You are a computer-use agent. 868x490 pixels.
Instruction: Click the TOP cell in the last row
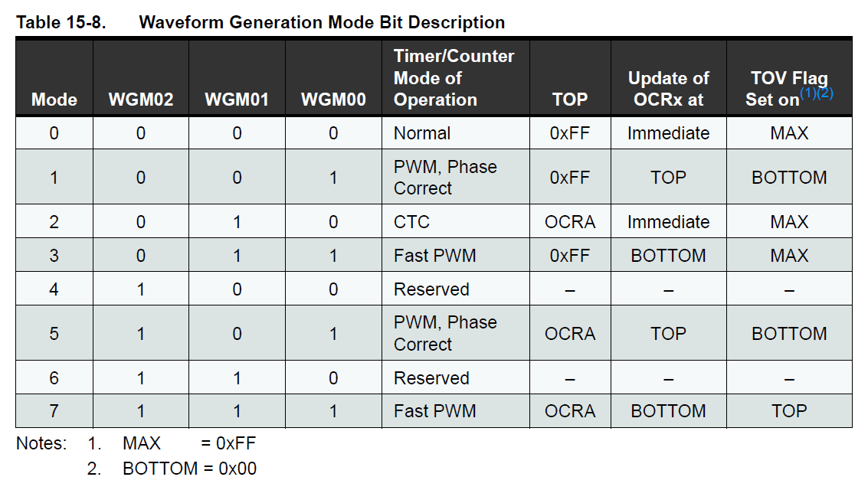(789, 411)
